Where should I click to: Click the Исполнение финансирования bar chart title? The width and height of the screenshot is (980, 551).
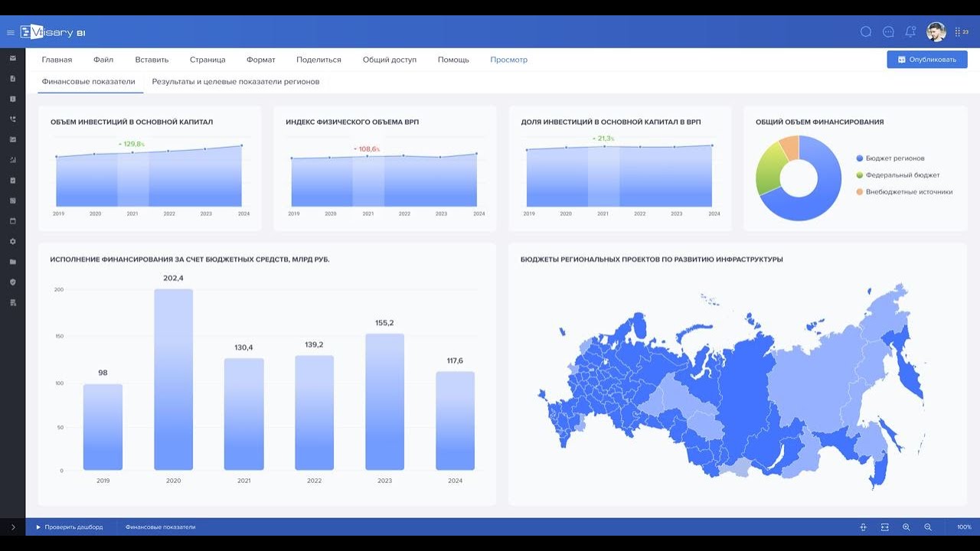coord(190,259)
